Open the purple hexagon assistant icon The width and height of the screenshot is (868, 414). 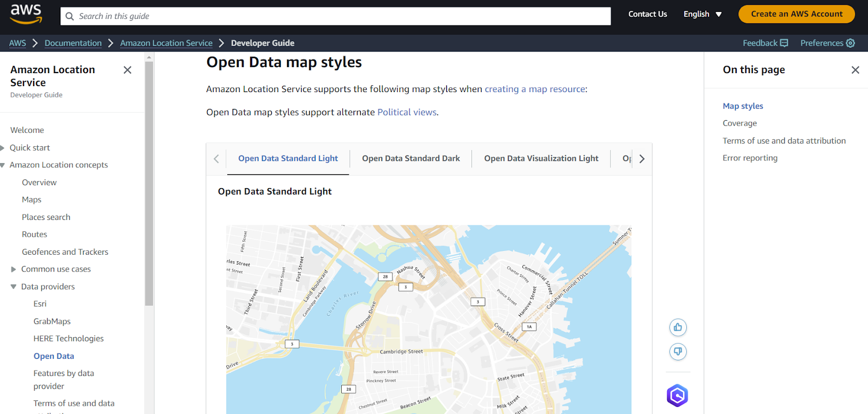point(678,396)
